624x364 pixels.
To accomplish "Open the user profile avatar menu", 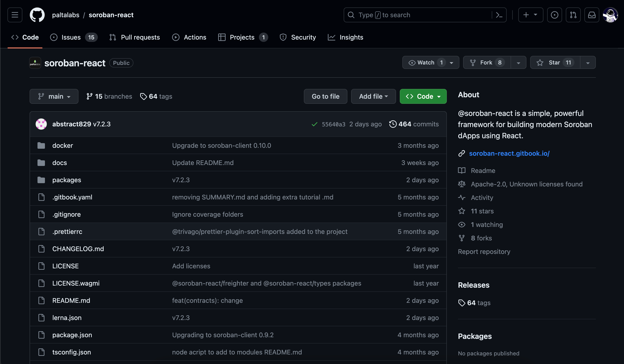I will coord(610,15).
